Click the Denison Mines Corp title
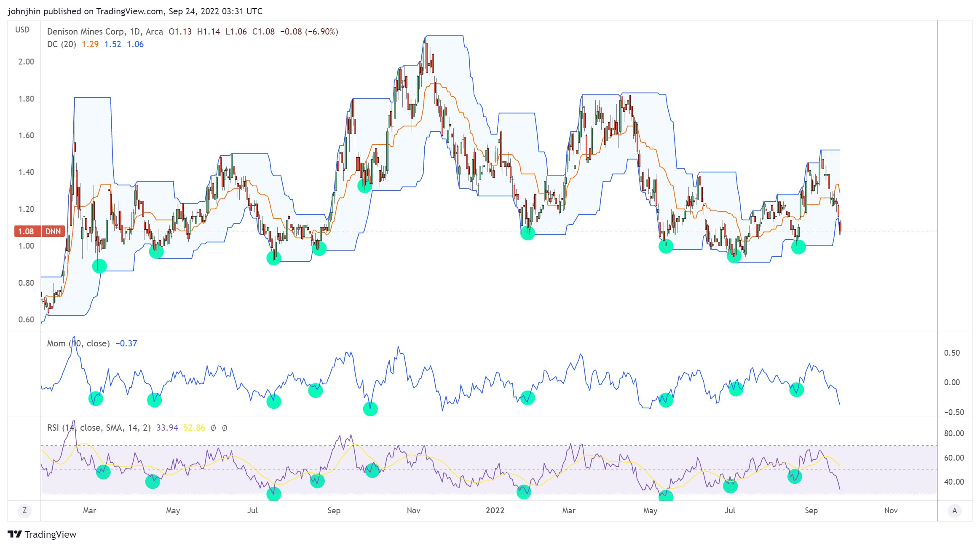 point(86,32)
